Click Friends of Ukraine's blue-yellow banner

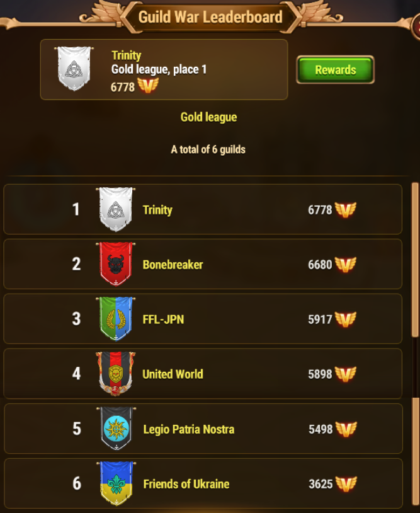point(116,483)
